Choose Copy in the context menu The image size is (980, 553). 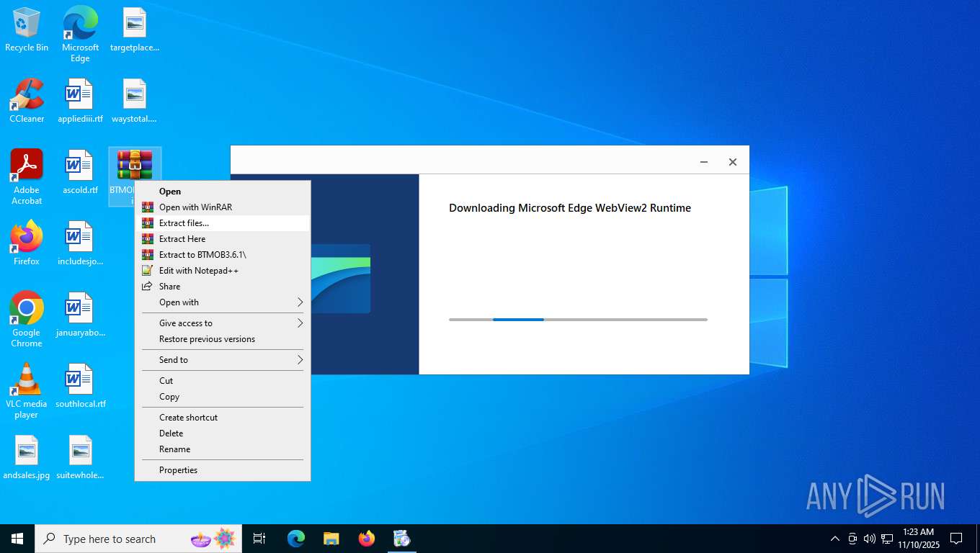point(223,397)
